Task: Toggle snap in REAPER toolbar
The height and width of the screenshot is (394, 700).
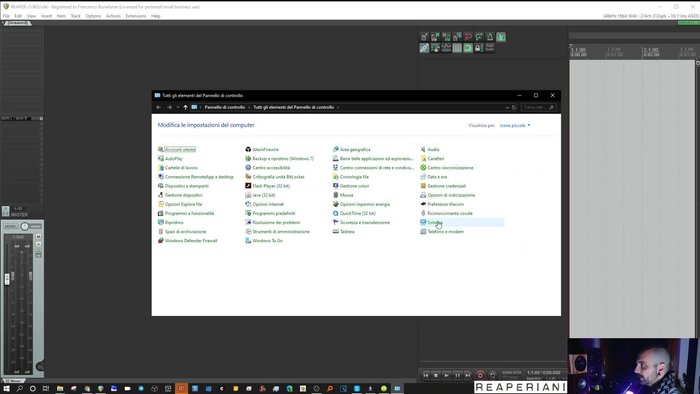Action: (468, 48)
